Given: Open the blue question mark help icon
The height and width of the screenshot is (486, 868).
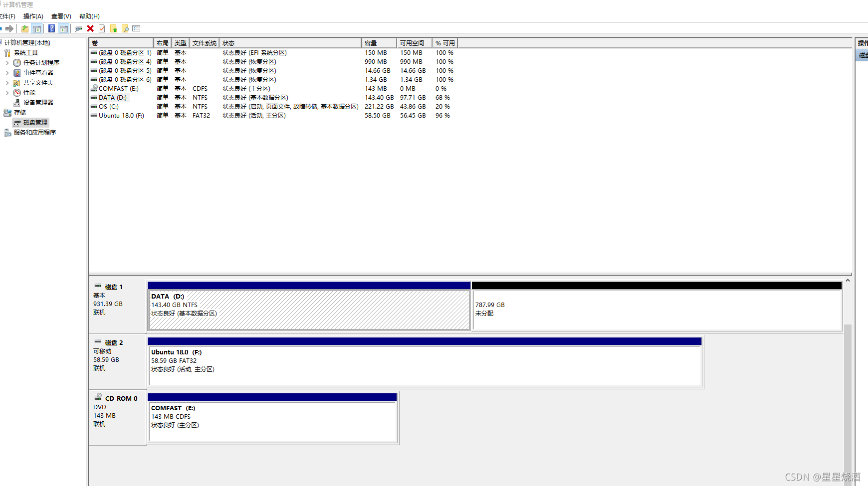Looking at the screenshot, I should (51, 28).
